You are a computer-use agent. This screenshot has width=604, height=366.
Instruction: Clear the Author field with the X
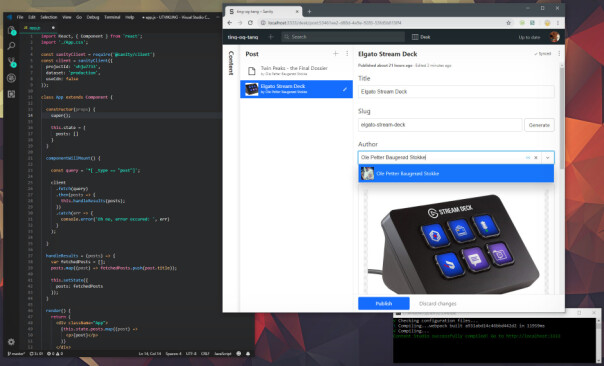coord(535,158)
